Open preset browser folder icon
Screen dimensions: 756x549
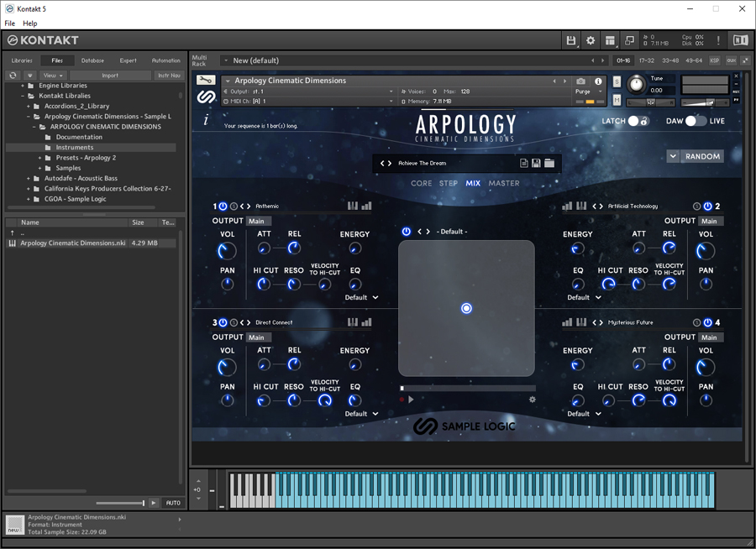549,164
